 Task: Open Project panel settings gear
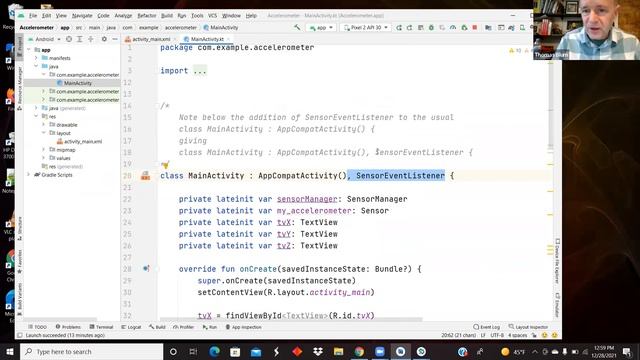[x=104, y=39]
